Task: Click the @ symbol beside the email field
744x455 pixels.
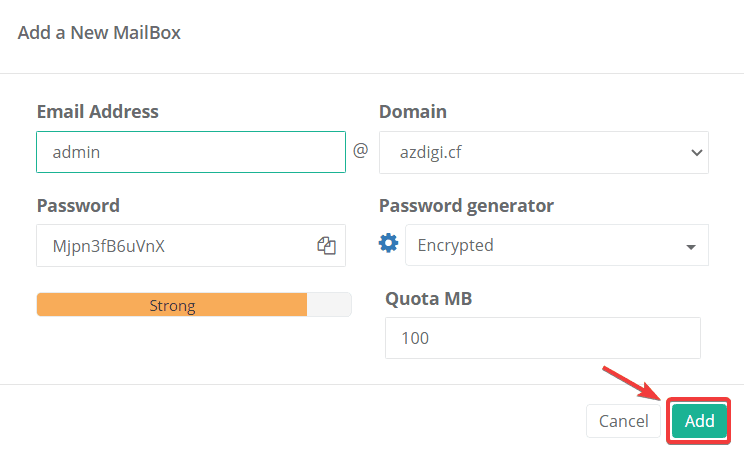Action: pos(361,151)
